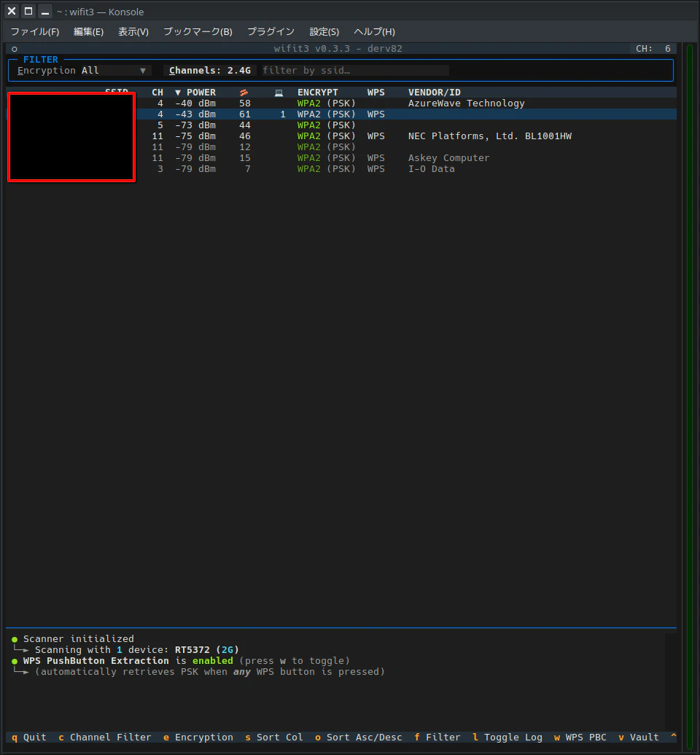Open the ブックマーク(B) menu
Screen dimensions: 700x755
pos(198,32)
